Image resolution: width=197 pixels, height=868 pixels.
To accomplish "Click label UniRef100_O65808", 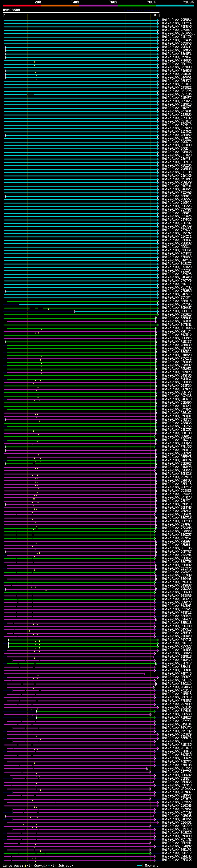I will point(177,43).
